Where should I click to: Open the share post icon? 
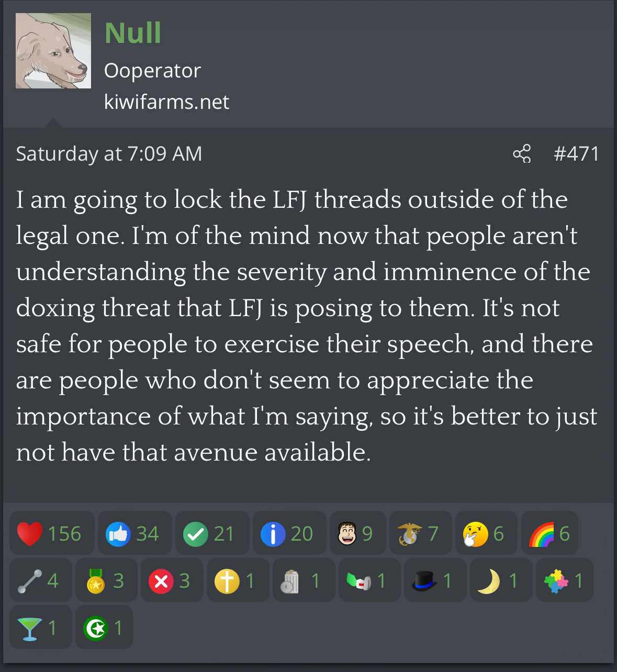point(522,154)
